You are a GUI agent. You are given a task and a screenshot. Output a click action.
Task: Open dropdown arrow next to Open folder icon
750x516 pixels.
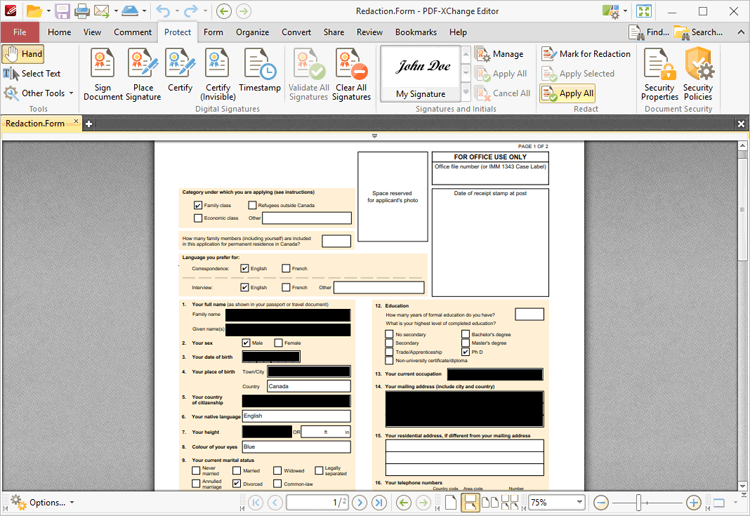pos(48,11)
